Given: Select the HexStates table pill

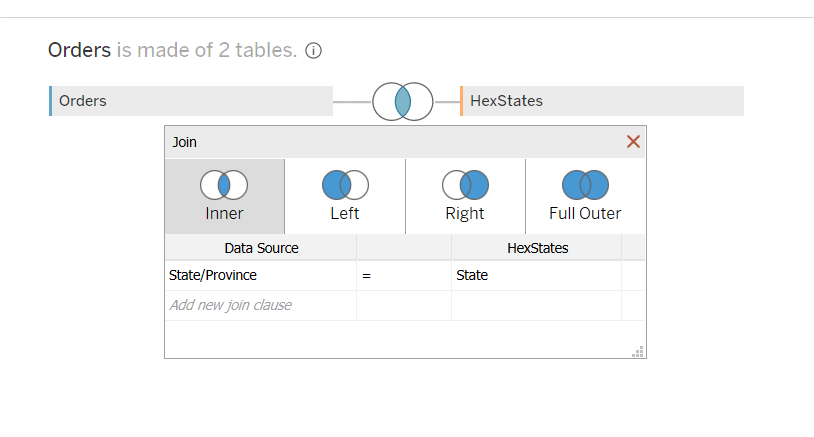Looking at the screenshot, I should tap(602, 101).
